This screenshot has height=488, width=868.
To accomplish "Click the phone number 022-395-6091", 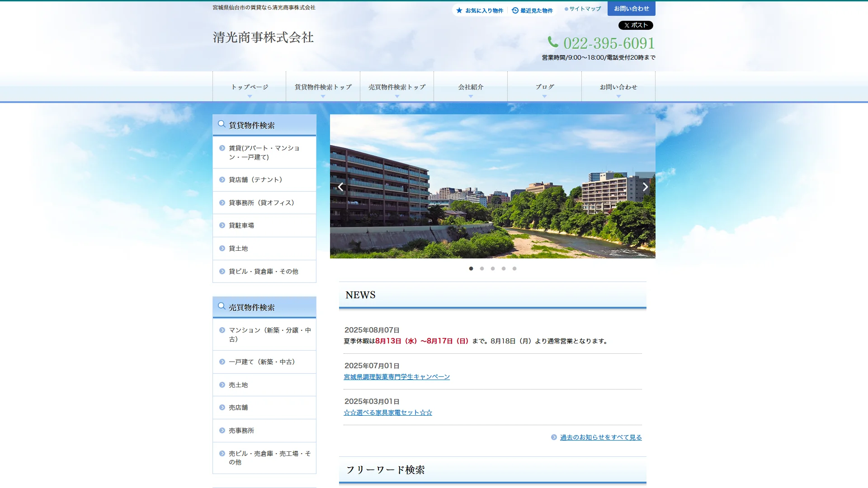I will click(x=609, y=43).
